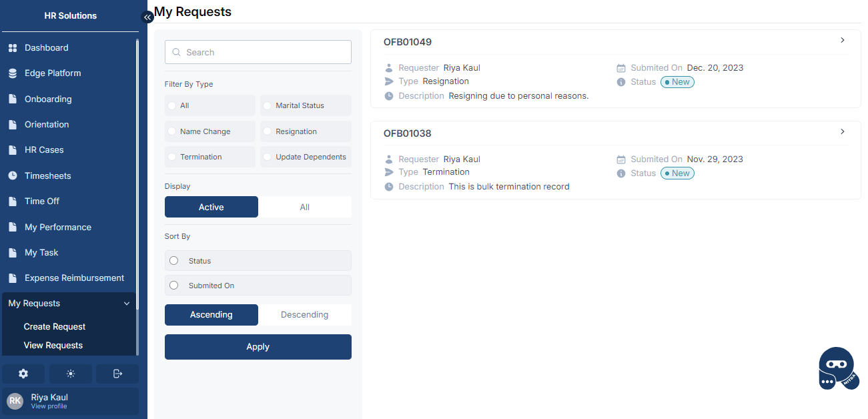Choose Ascending sort order

click(211, 315)
